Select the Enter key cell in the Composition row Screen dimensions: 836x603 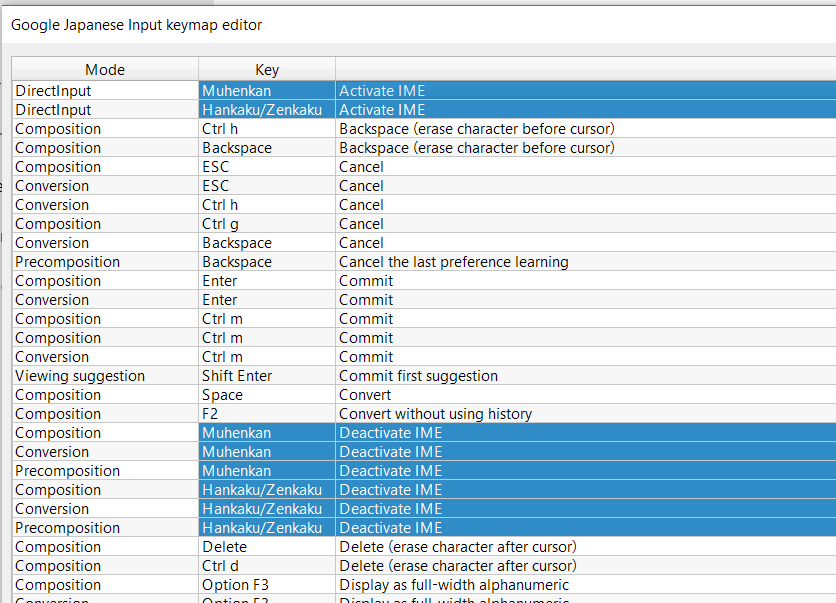point(267,281)
